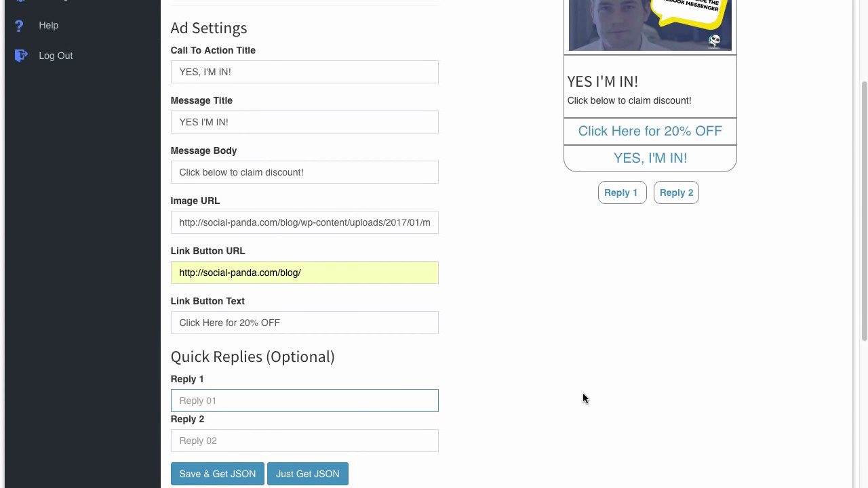
Task: Click the Reply 1 quick reply bubble
Action: 622,192
